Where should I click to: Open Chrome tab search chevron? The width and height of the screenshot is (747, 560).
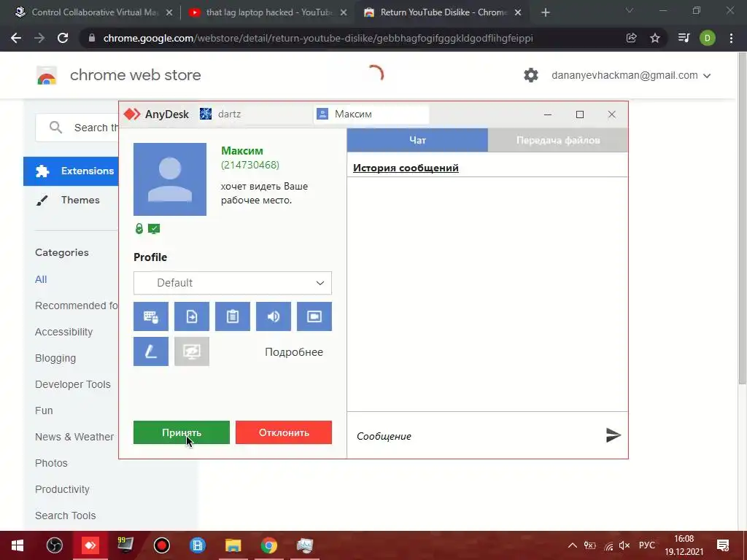[630, 10]
